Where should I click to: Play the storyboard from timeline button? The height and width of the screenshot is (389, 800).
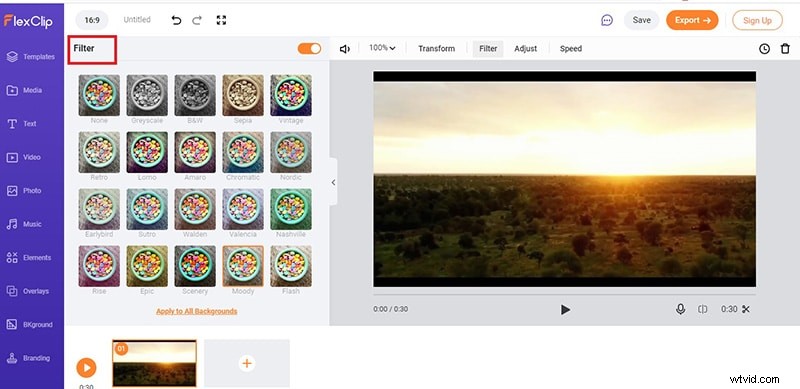point(86,368)
